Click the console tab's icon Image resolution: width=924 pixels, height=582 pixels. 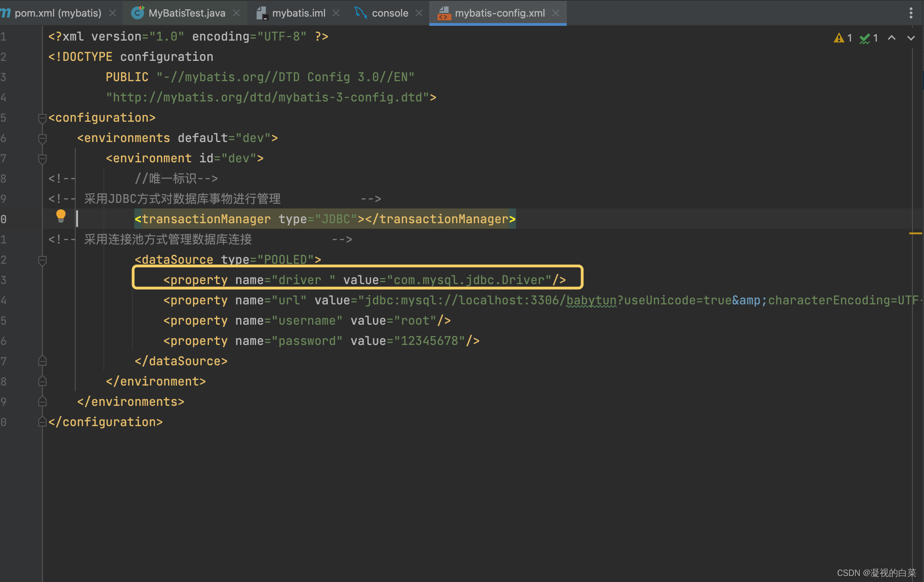coord(360,13)
